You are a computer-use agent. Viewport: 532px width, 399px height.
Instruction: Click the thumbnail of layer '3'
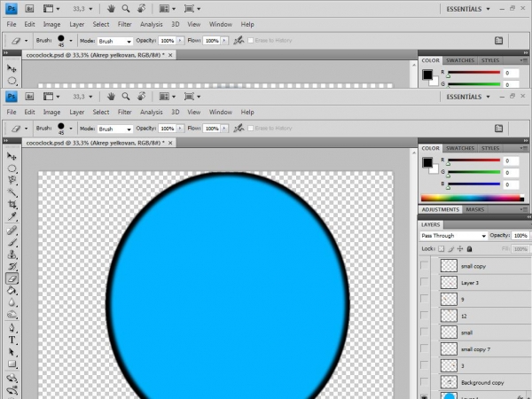(x=449, y=365)
